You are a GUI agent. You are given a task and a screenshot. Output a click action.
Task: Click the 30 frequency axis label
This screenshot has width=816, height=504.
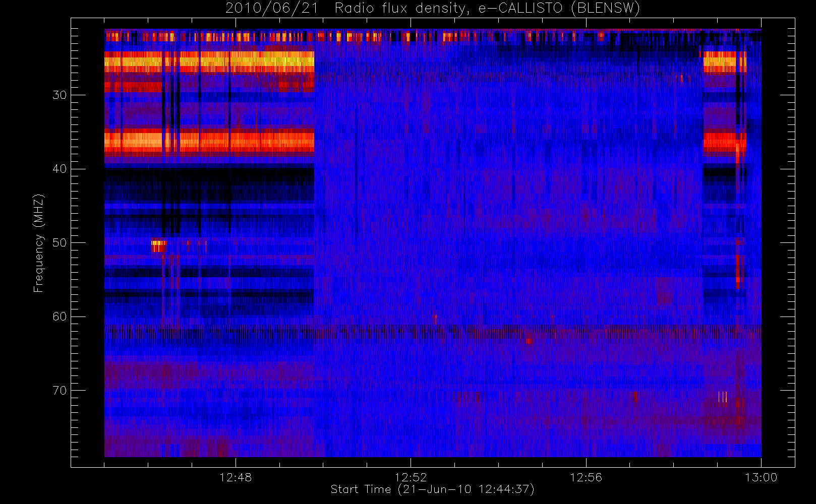pos(60,95)
